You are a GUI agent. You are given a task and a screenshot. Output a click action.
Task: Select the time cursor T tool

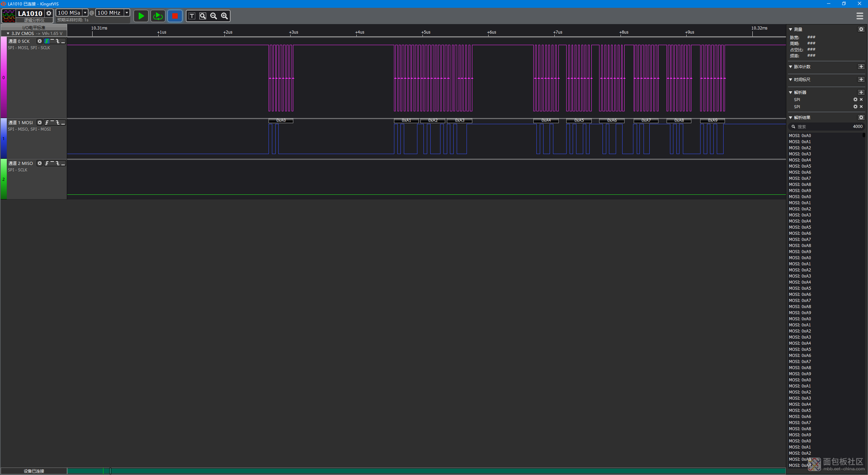click(x=192, y=16)
